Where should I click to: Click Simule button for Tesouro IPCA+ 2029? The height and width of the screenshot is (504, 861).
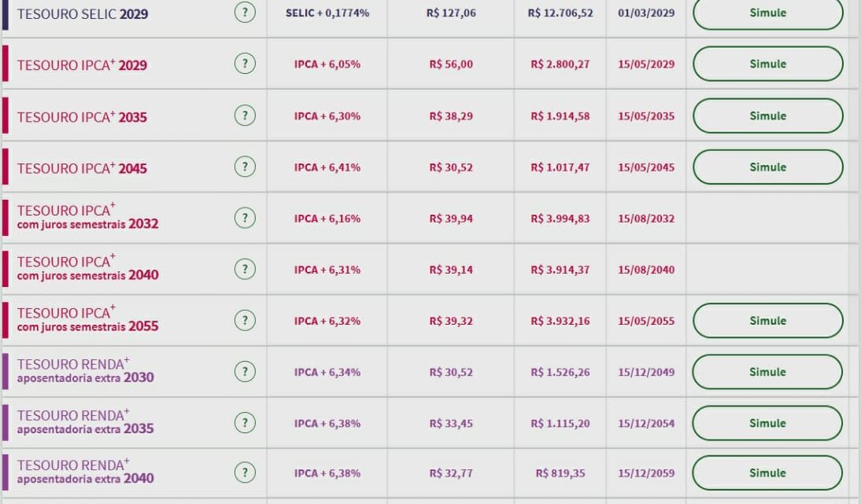(767, 64)
